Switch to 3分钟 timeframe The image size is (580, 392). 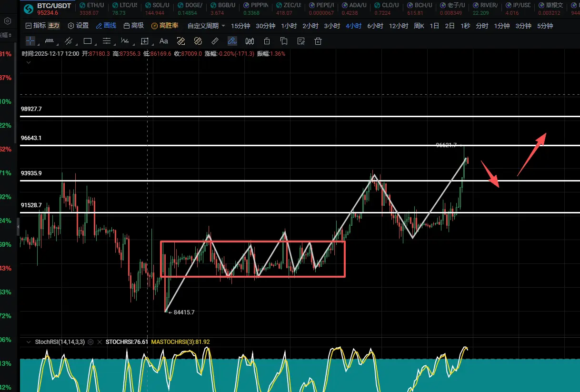(x=523, y=26)
